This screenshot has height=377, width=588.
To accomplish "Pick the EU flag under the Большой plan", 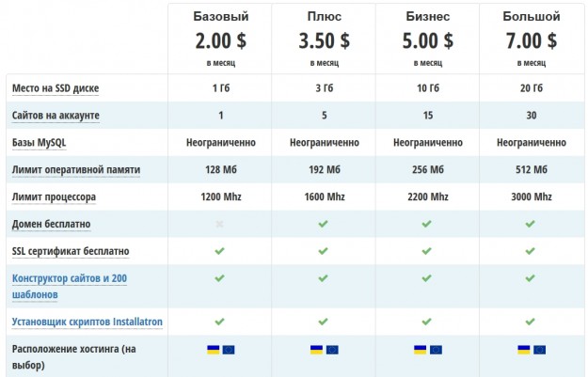I will (x=538, y=350).
